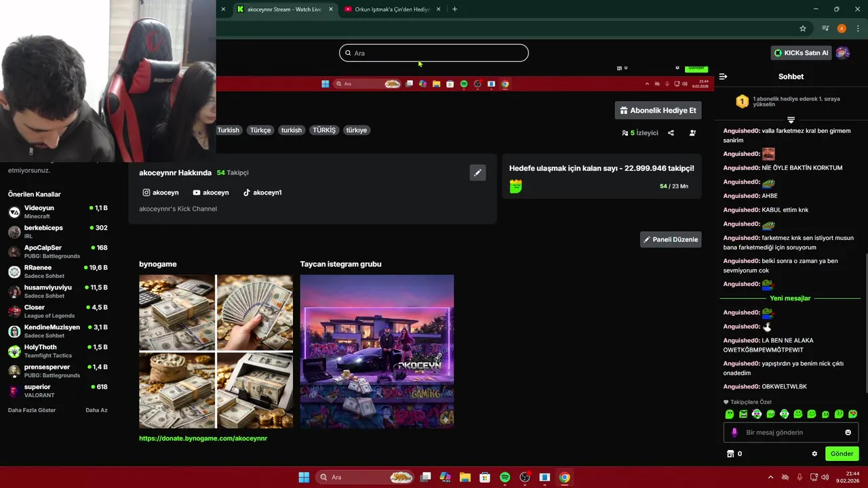Open Chrome three-dot menu

tap(858, 28)
